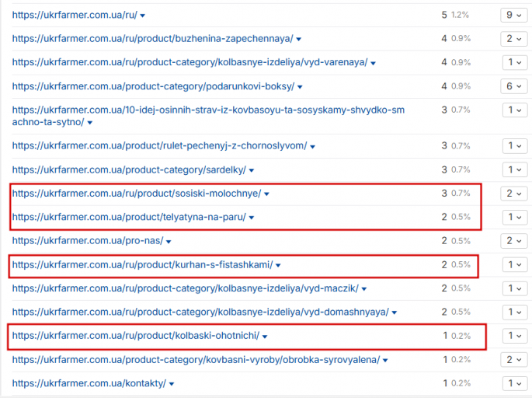This screenshot has width=532, height=398.
Task: Expand arrow next to sardelky URL
Action: point(252,170)
